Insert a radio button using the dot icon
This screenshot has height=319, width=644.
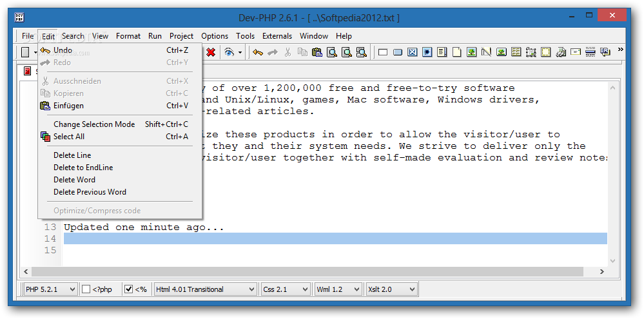pyautogui.click(x=427, y=53)
